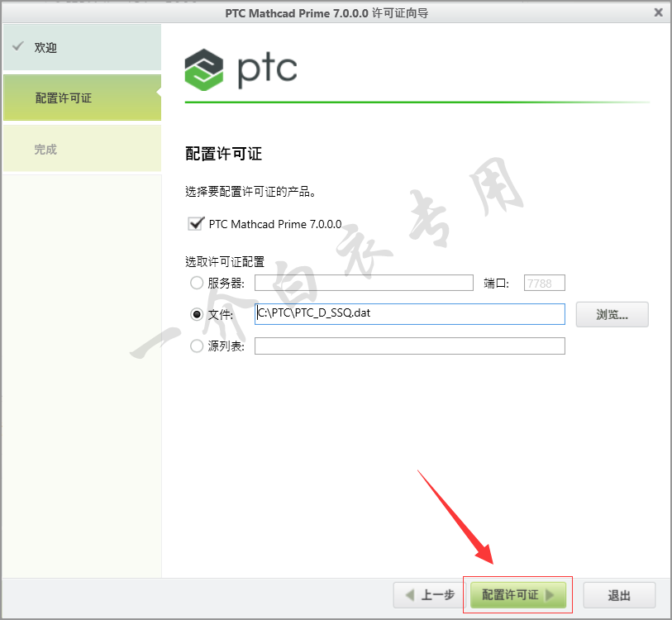Go to the 欢迎 step in sidebar
The height and width of the screenshot is (620, 672).
tap(83, 47)
